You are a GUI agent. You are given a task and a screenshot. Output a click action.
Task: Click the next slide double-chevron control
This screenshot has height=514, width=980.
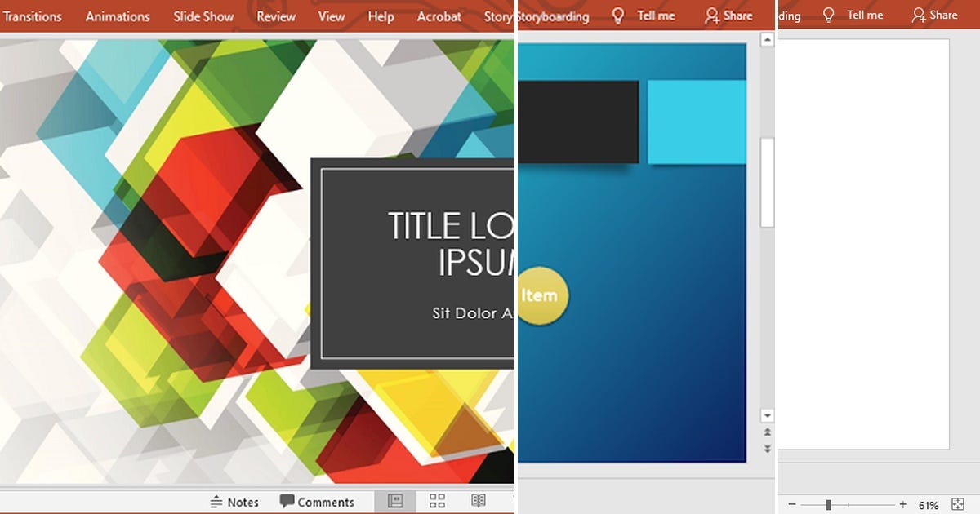(767, 448)
